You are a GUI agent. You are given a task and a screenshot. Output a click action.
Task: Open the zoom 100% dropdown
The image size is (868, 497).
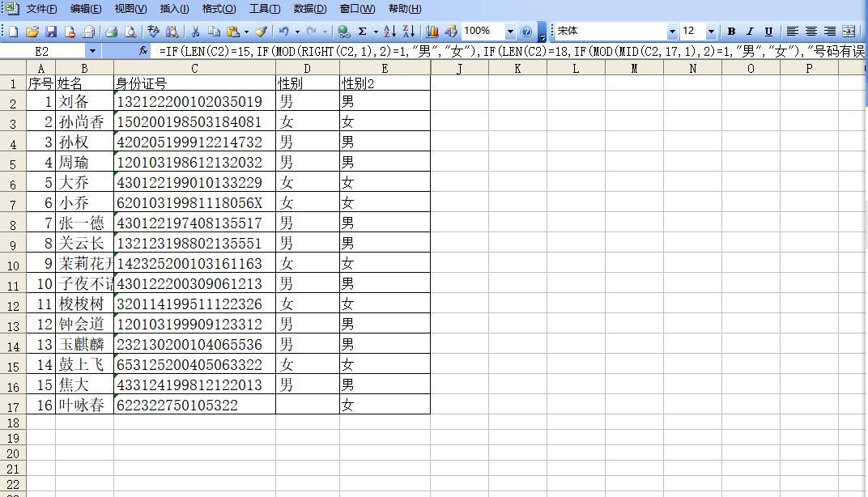pyautogui.click(x=510, y=32)
